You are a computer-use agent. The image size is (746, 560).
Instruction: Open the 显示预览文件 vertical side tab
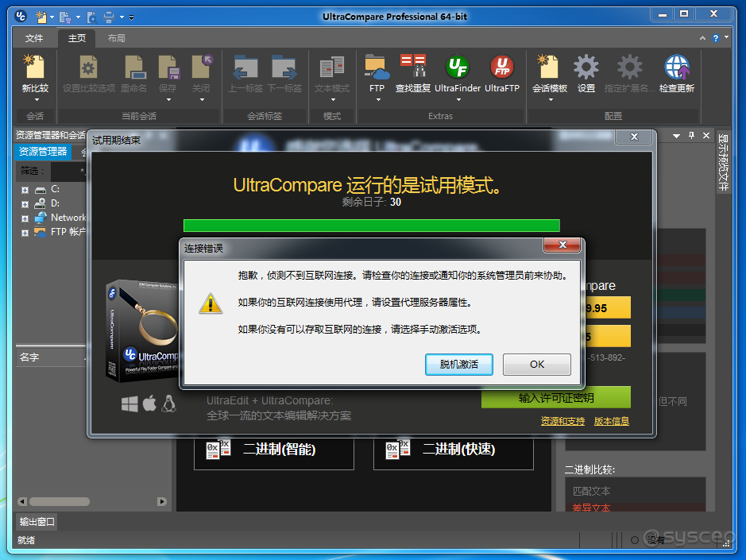pyautogui.click(x=723, y=162)
